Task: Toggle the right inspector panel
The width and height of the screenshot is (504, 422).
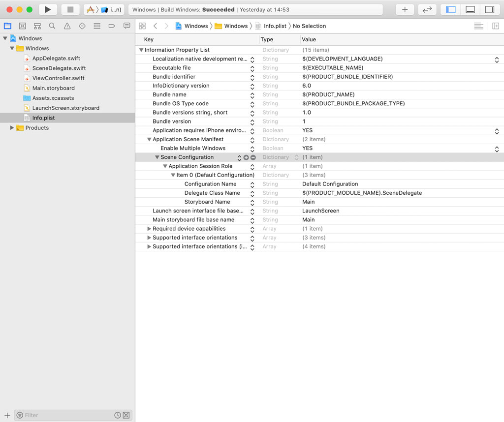Action: (x=489, y=9)
